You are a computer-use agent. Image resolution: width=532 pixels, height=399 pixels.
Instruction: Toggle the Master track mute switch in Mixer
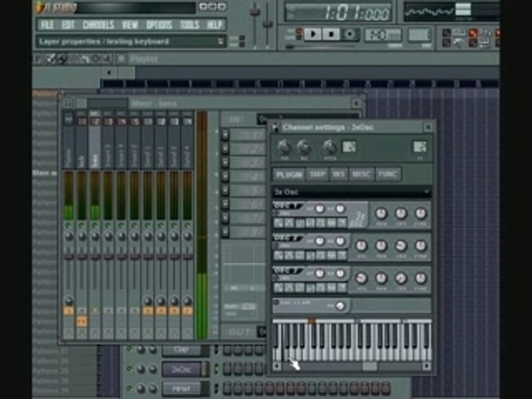pos(69,226)
